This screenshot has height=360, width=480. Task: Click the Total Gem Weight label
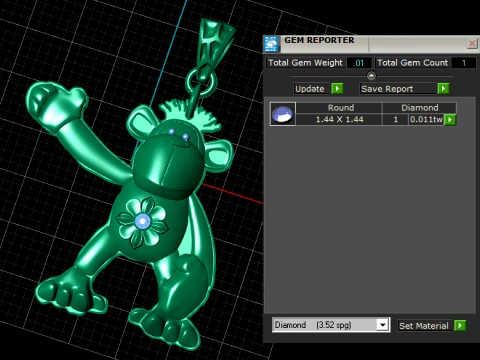click(x=305, y=63)
